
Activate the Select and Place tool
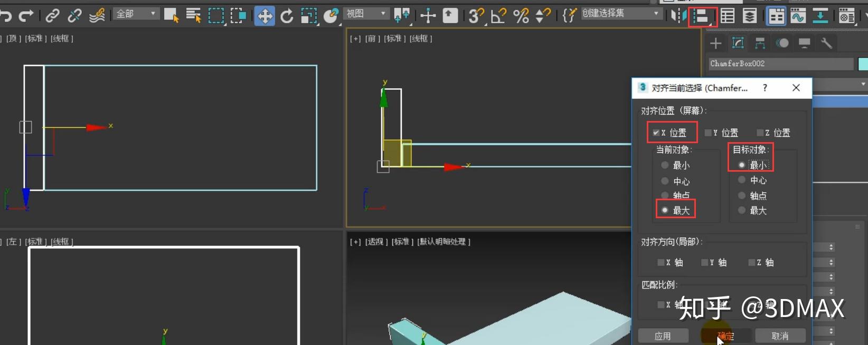(x=331, y=16)
